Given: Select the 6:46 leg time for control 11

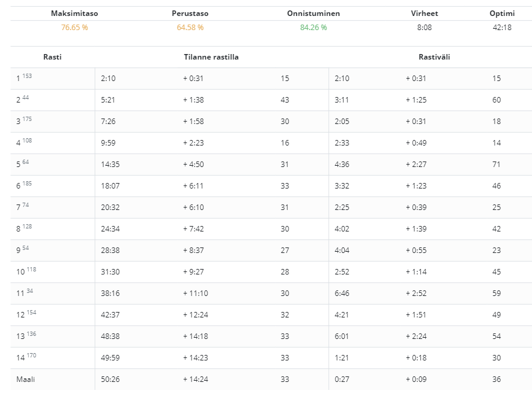Looking at the screenshot, I should pos(342,294).
